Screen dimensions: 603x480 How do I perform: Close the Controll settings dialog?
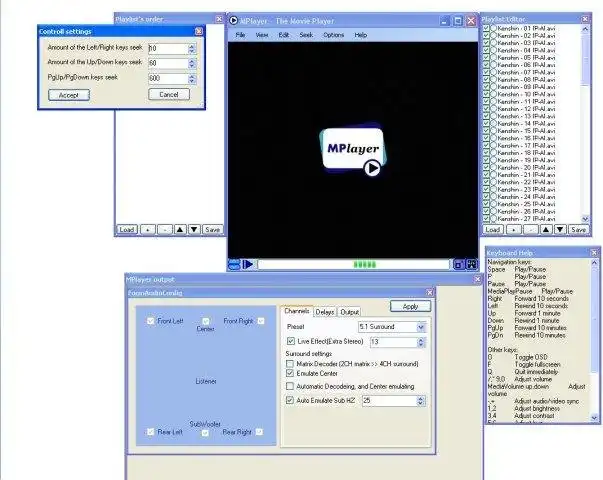(x=198, y=31)
